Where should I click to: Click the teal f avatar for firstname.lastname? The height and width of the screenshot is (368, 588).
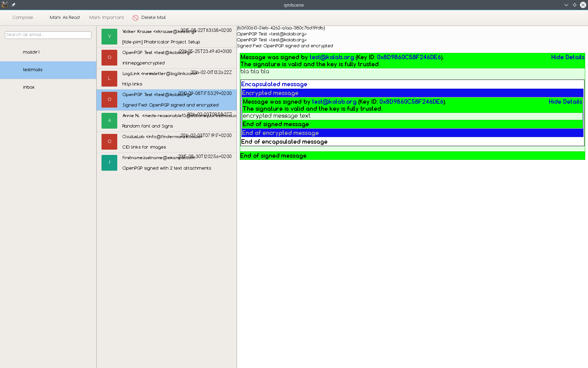[x=109, y=163]
